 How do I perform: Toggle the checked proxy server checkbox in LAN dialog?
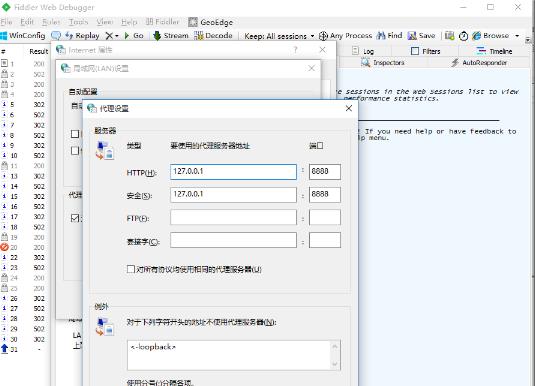pyautogui.click(x=75, y=218)
